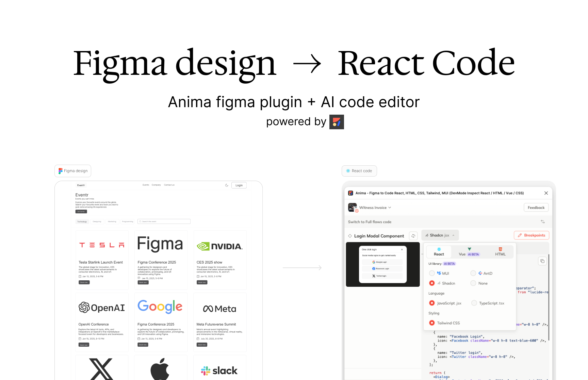
Task: Click the code panel vertical scrollbar
Action: (549, 298)
